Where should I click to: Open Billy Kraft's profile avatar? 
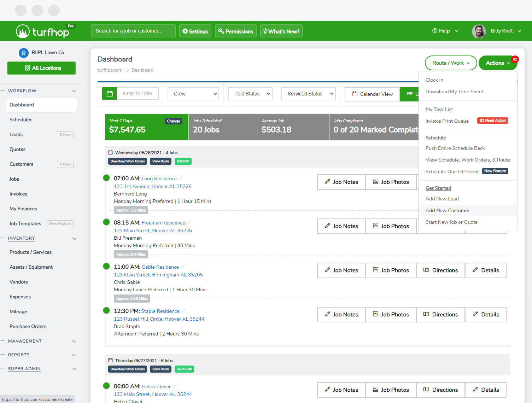(479, 31)
